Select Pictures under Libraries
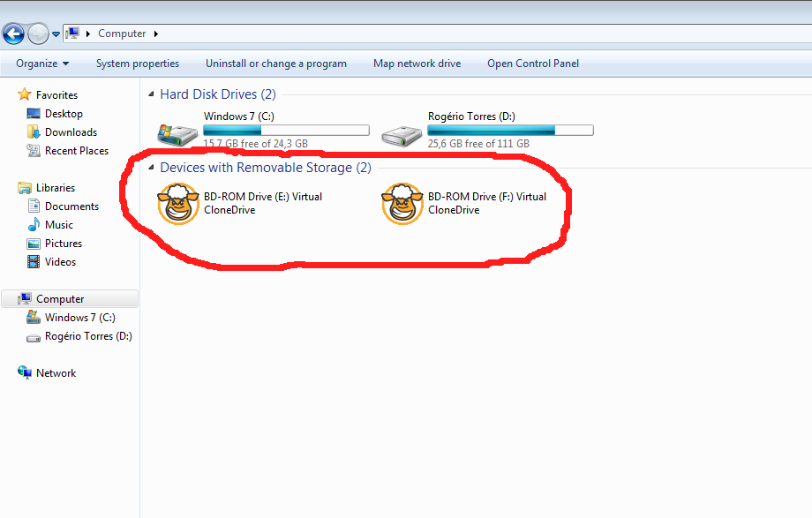This screenshot has height=518, width=812. tap(64, 244)
